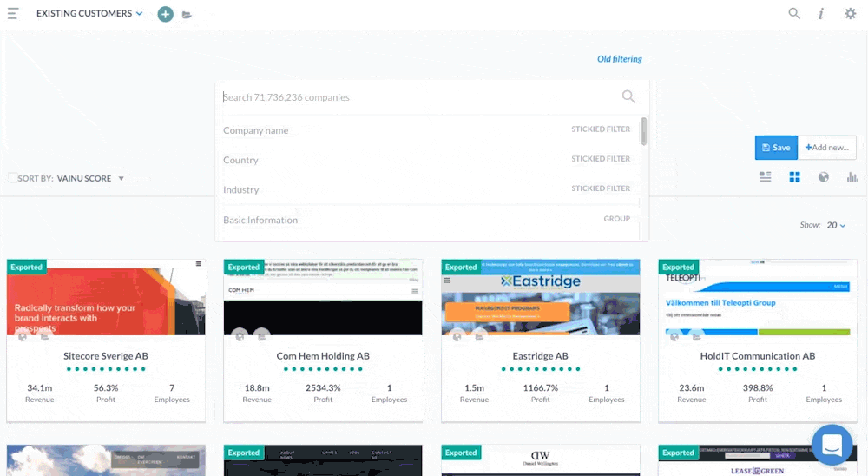868x476 pixels.
Task: Click folder icon on Com Hem Holding AB card
Action: [262, 335]
